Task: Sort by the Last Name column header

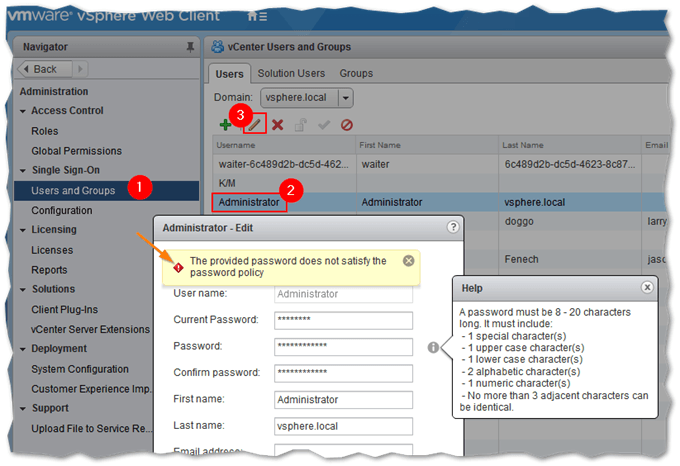Action: 569,145
